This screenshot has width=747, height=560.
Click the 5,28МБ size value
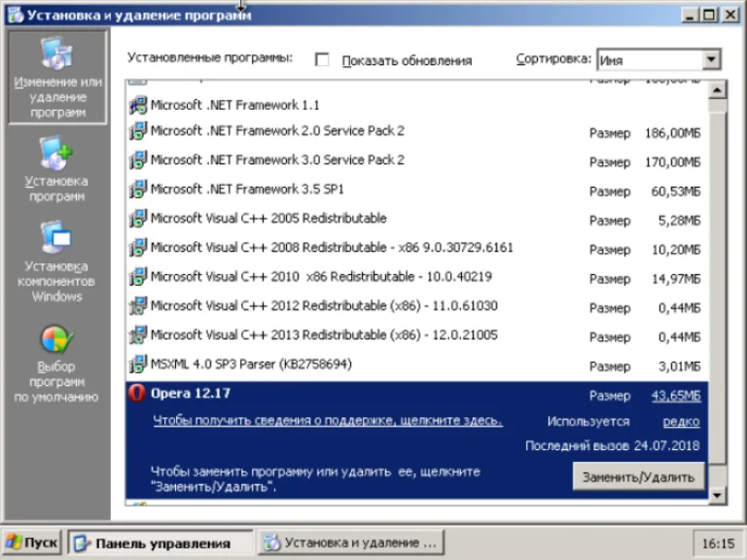[679, 221]
